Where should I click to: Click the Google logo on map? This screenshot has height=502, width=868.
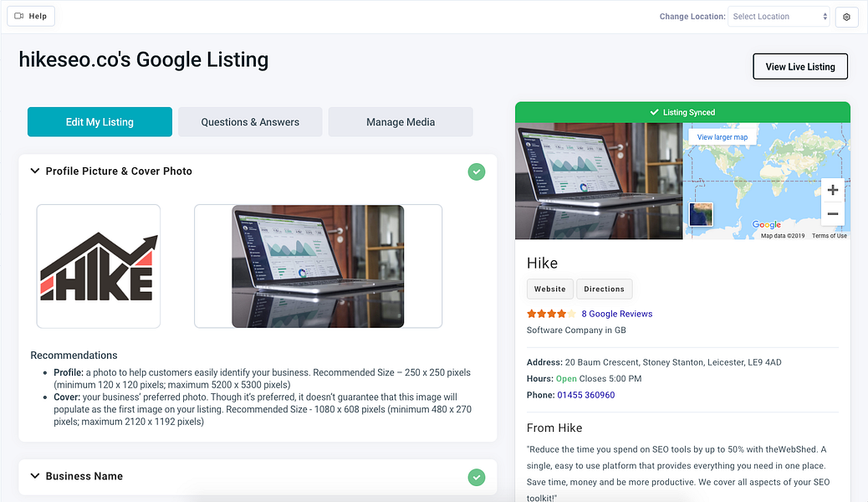click(767, 224)
